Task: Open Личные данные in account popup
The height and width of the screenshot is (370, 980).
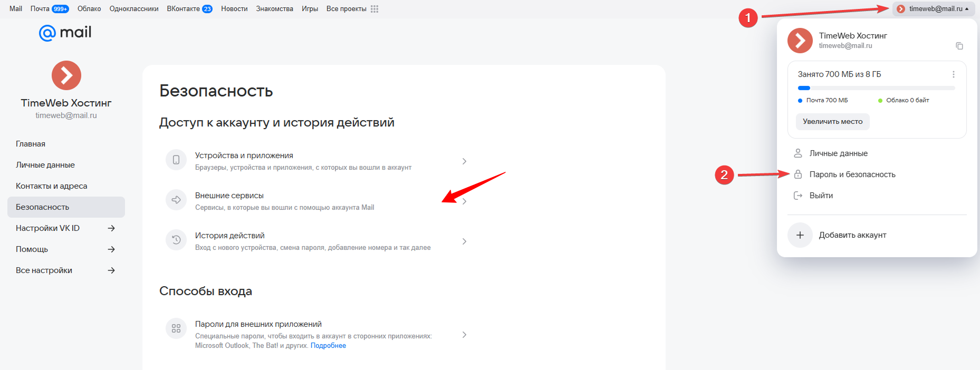Action: [877, 153]
